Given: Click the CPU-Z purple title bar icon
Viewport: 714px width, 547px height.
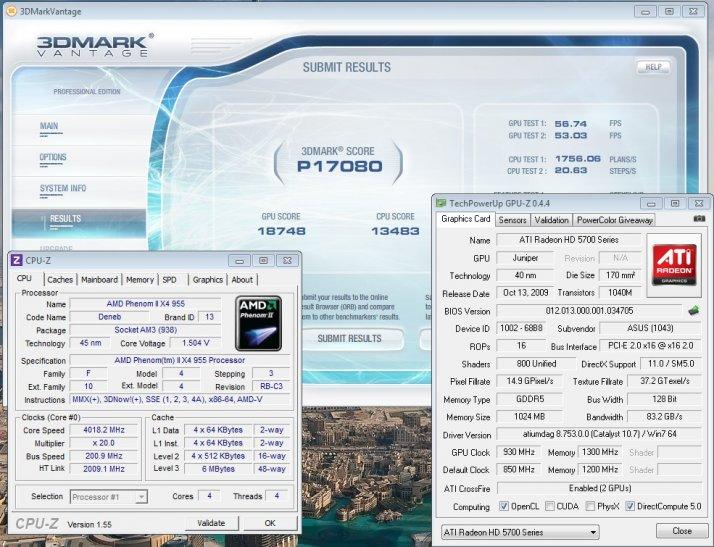Looking at the screenshot, I should 17,260.
